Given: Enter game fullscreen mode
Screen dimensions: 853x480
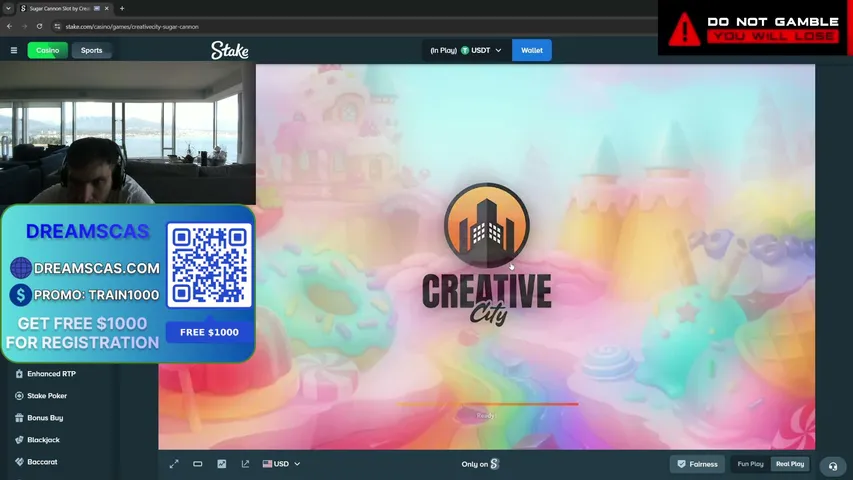Looking at the screenshot, I should pyautogui.click(x=174, y=464).
